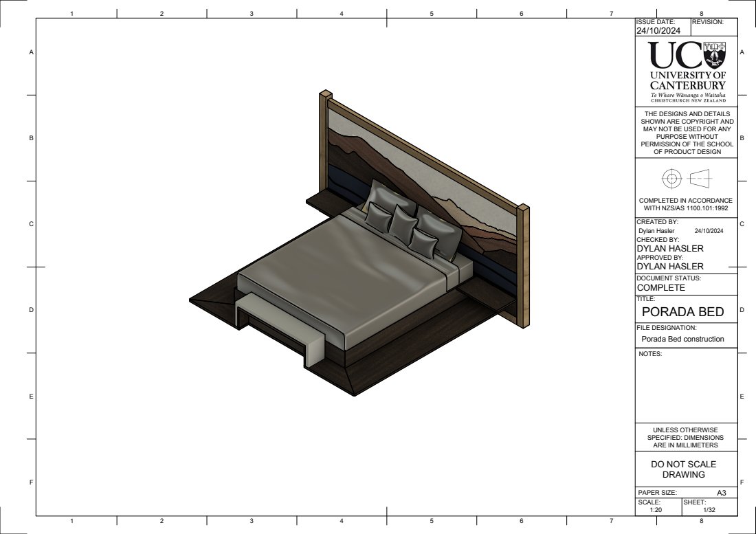Select the status value 'COMPLETE'
The width and height of the screenshot is (756, 534).
(x=661, y=288)
